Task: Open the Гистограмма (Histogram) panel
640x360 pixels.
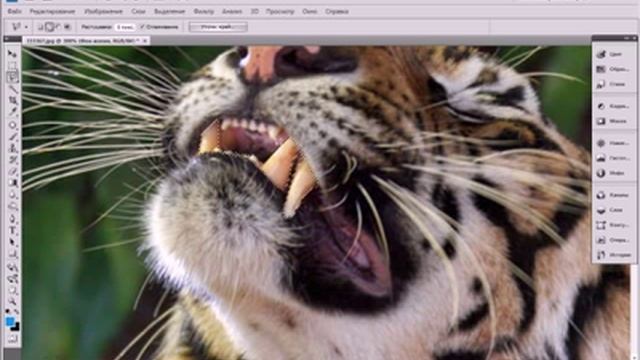Action: 613,158
